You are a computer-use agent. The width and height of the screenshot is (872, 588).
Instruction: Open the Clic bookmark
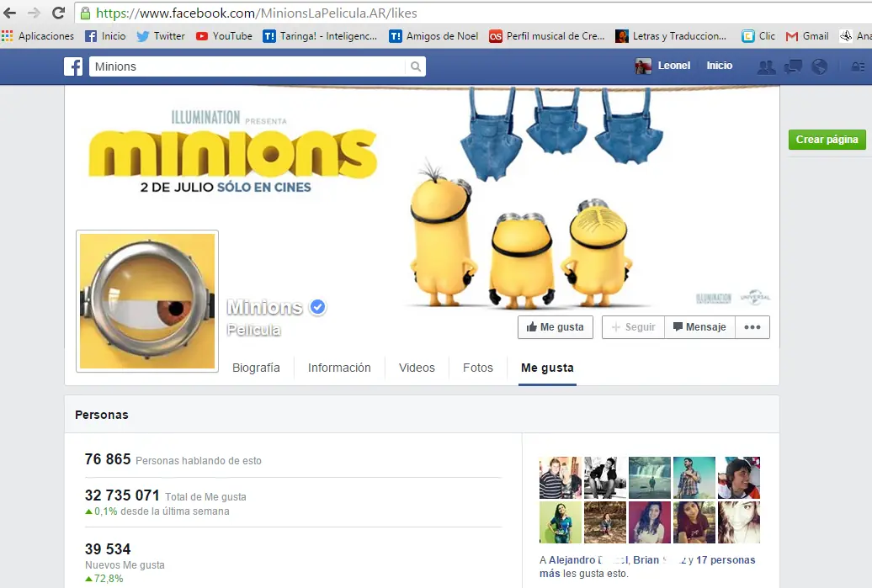coord(758,36)
